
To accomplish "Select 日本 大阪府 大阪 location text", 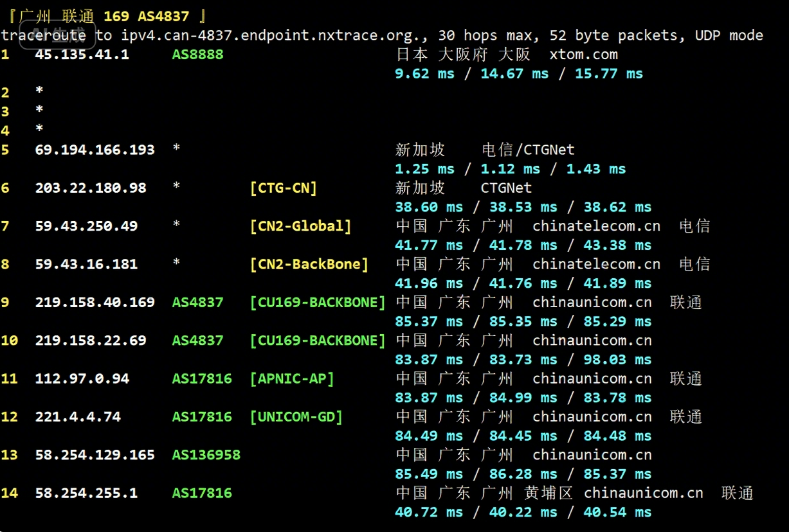I will point(463,55).
